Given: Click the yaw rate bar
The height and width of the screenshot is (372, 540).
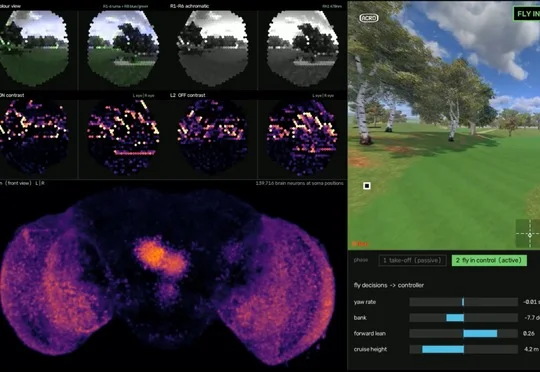Looking at the screenshot, I should 464,302.
